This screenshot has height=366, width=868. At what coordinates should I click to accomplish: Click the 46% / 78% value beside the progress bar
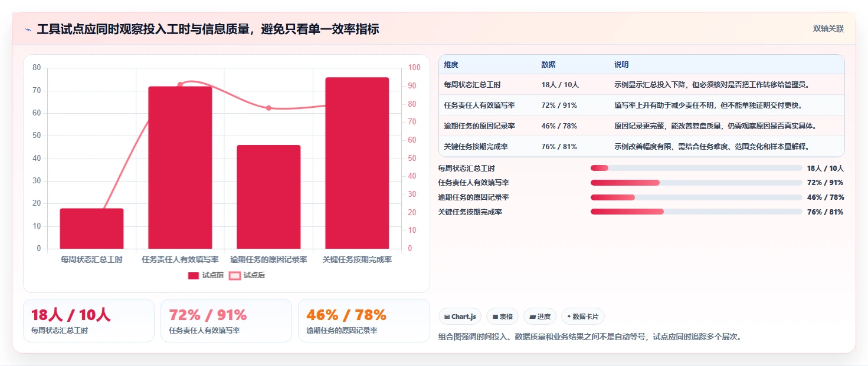(x=825, y=197)
